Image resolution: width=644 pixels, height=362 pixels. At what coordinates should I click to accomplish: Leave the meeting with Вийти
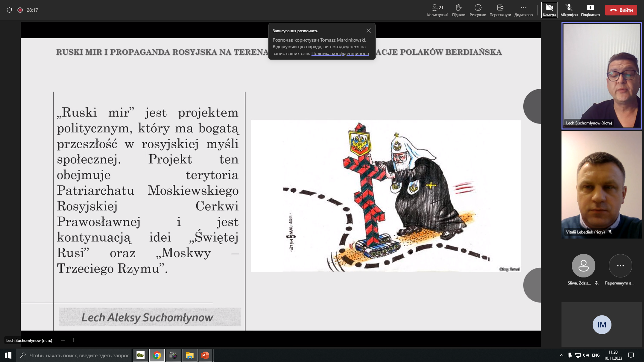[x=621, y=10]
